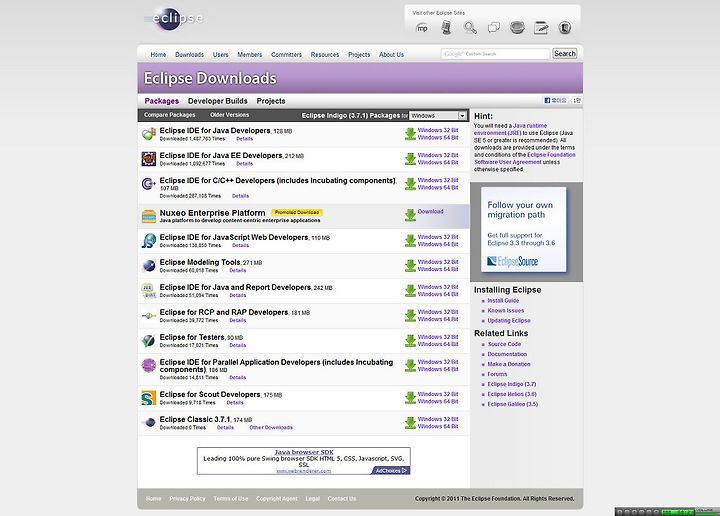Click Other Downloads for Eclipse Classic
720x516 pixels.
(x=271, y=427)
